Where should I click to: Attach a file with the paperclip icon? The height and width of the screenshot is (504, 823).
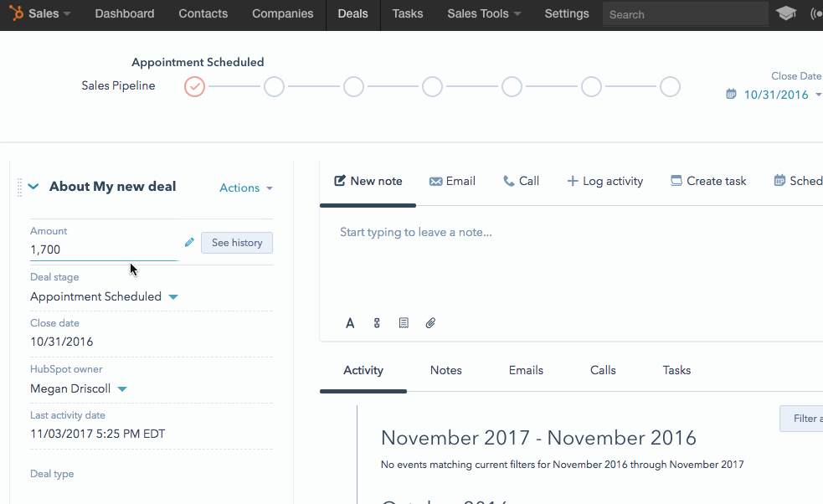[430, 323]
